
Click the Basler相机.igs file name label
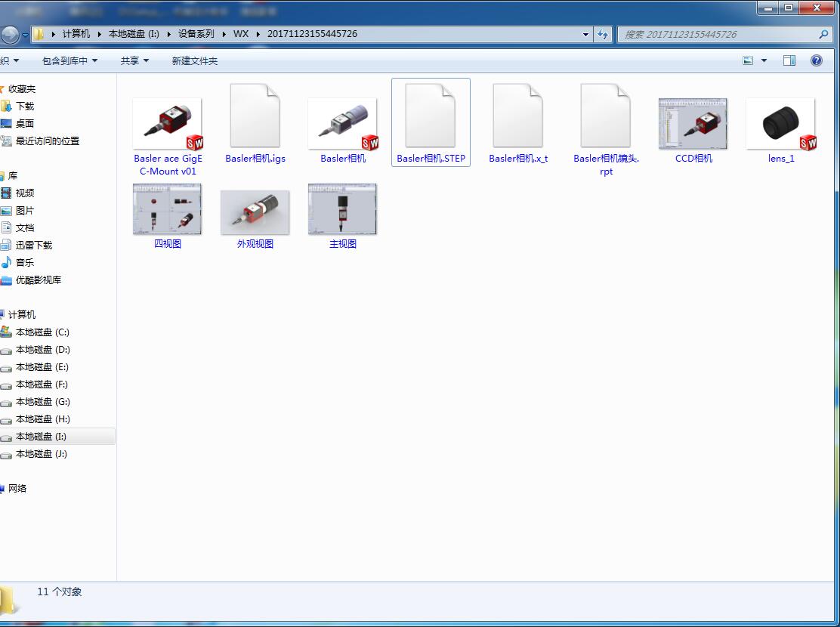pyautogui.click(x=255, y=159)
